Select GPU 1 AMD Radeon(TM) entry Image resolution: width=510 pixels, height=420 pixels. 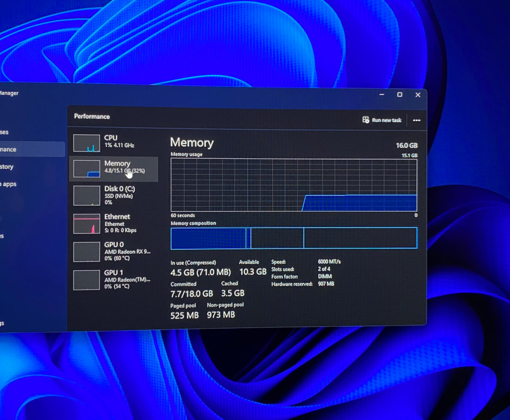pos(114,279)
